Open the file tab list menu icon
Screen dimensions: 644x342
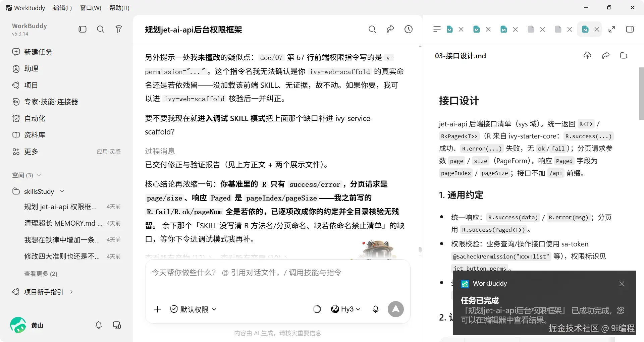437,30
